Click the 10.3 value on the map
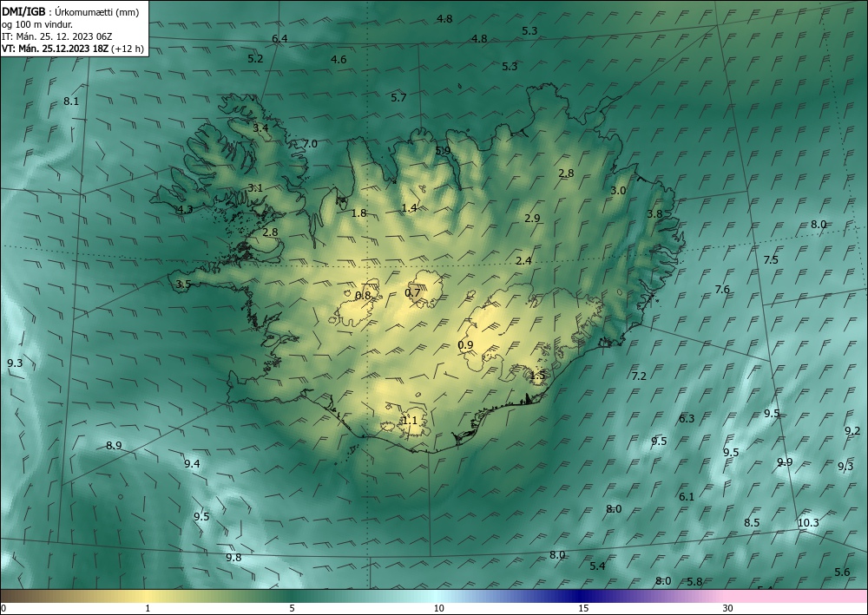 click(x=808, y=523)
